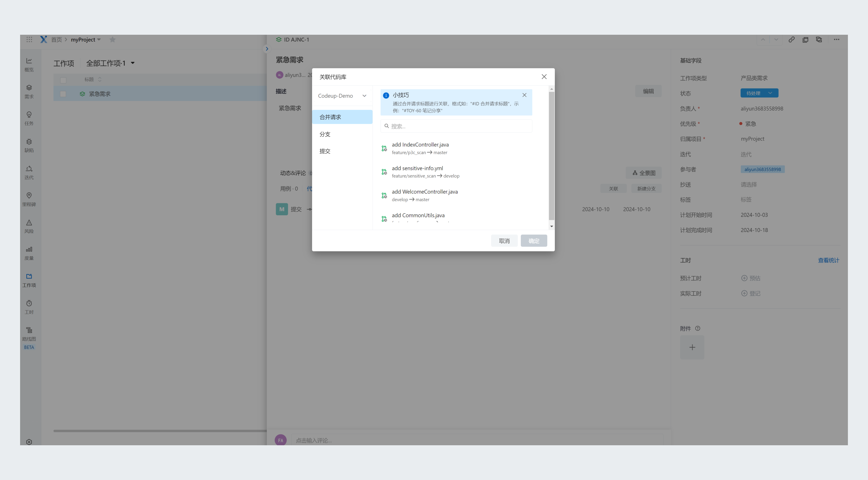868x480 pixels.
Task: Toggle the select-all header checkbox
Action: point(63,80)
